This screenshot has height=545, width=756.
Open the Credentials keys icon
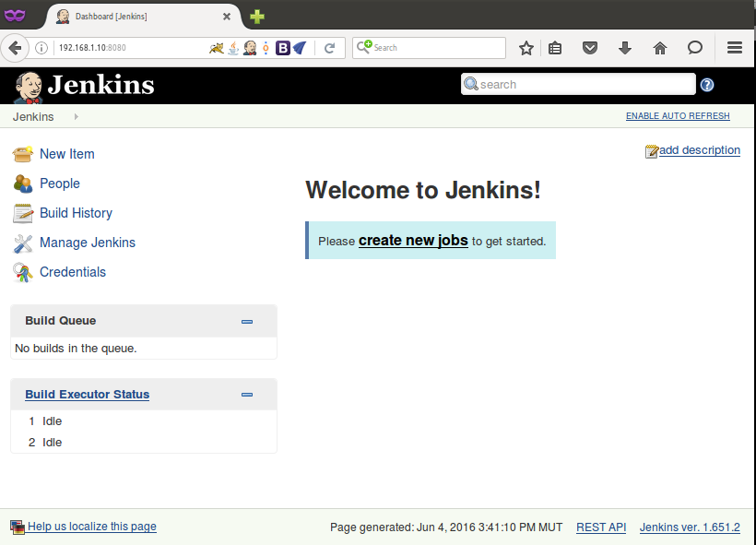coord(23,272)
